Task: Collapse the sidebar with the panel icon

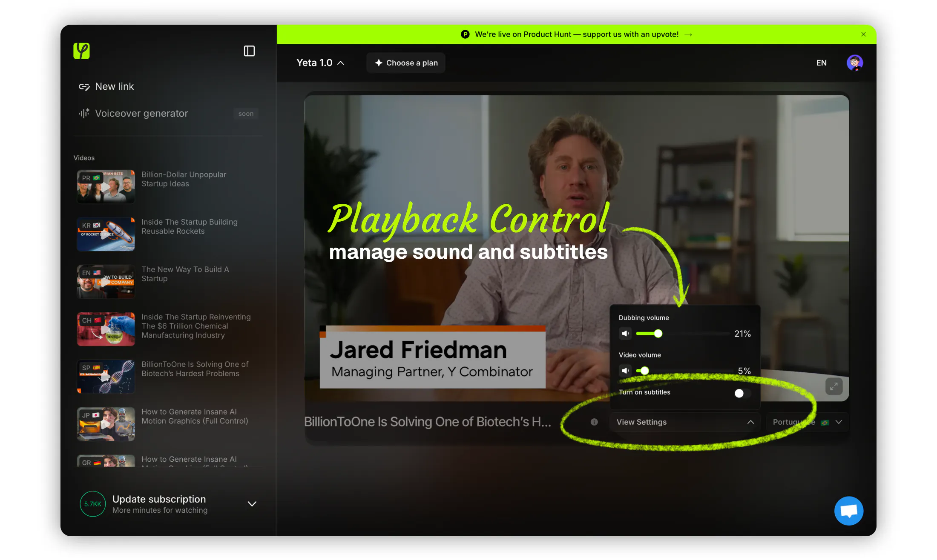Action: pos(249,51)
